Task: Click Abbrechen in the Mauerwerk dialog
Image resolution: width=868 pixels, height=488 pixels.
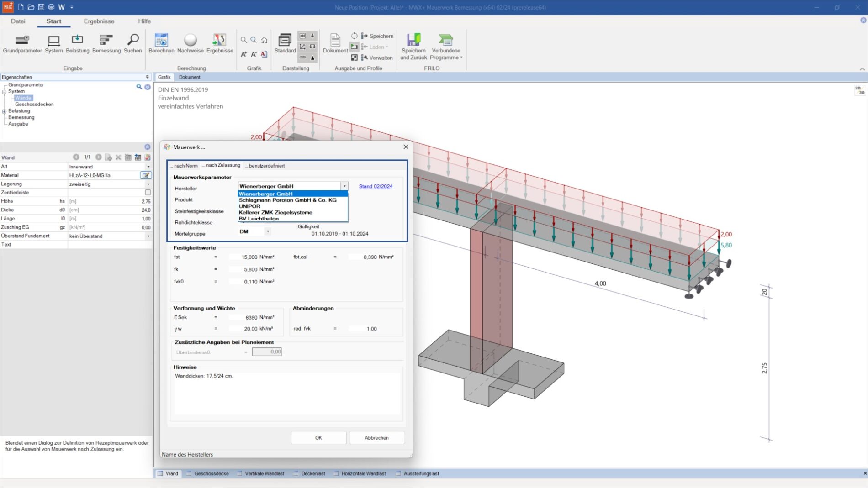Action: (377, 438)
